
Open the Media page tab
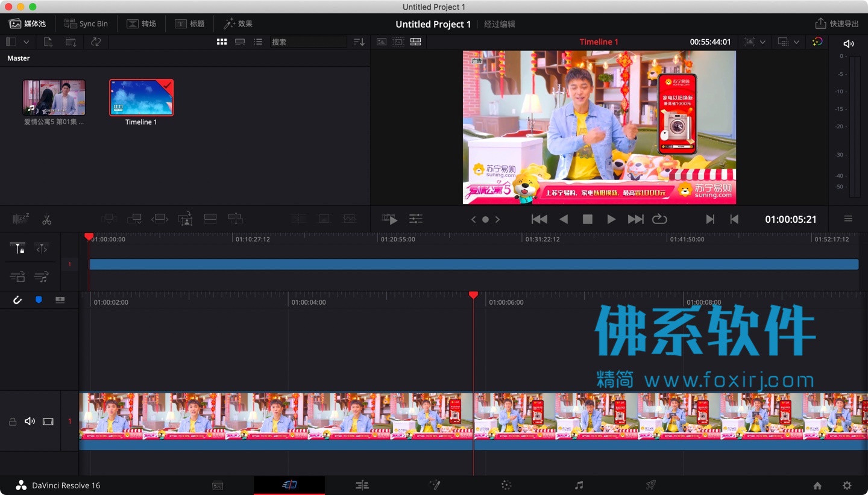tap(218, 485)
